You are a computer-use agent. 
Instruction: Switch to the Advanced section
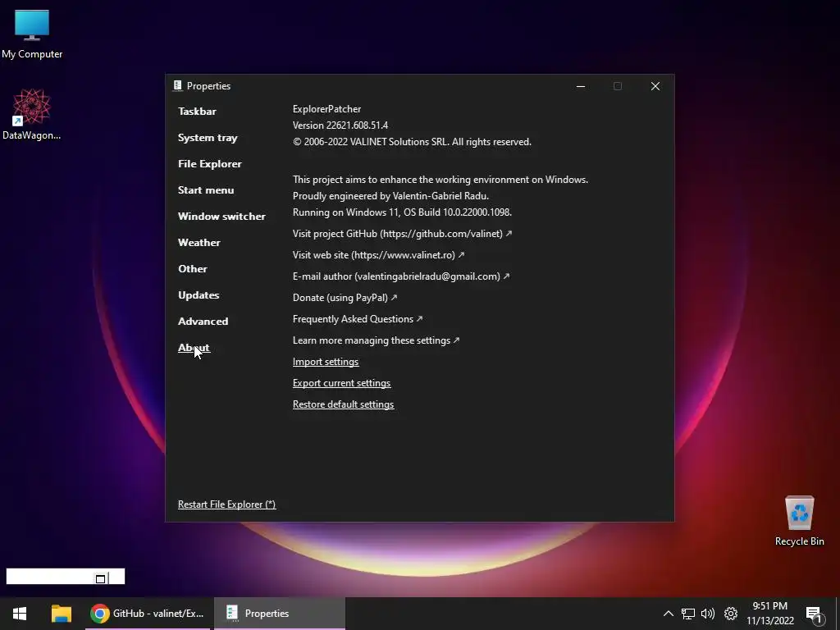203,322
